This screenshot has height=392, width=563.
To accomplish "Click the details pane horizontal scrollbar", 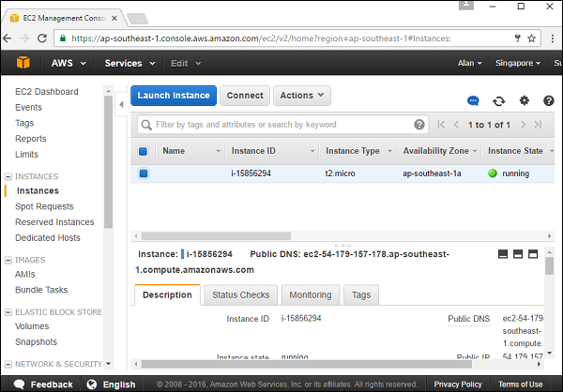I will pyautogui.click(x=306, y=364).
